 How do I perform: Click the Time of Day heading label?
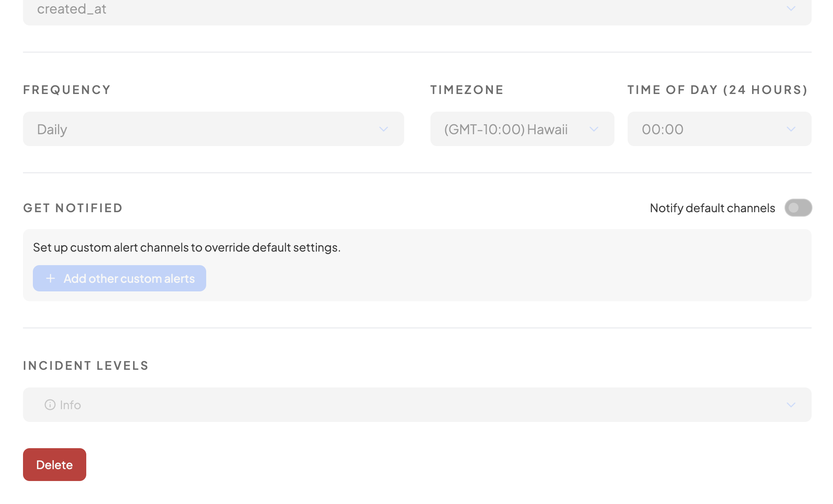pyautogui.click(x=717, y=90)
